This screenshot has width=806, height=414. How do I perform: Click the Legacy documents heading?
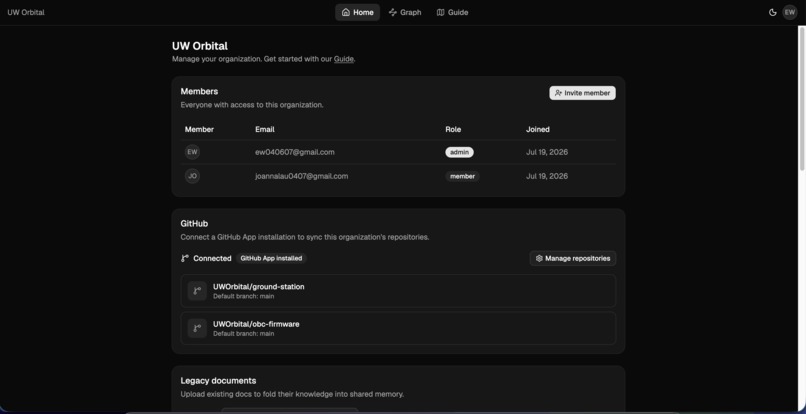point(218,381)
